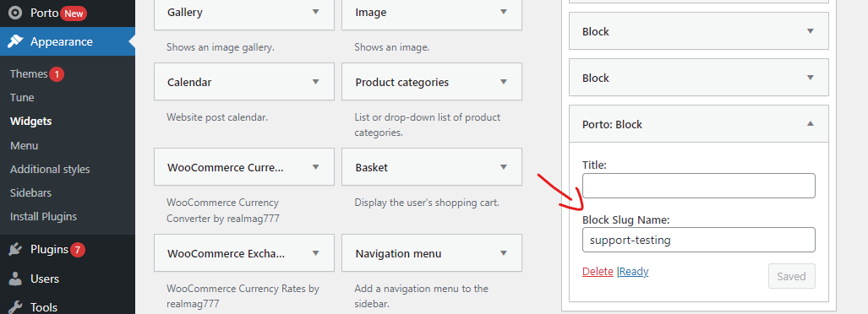Screen dimensions: 868x314
Task: Collapse the Porto: Block widget panel
Action: click(x=810, y=124)
